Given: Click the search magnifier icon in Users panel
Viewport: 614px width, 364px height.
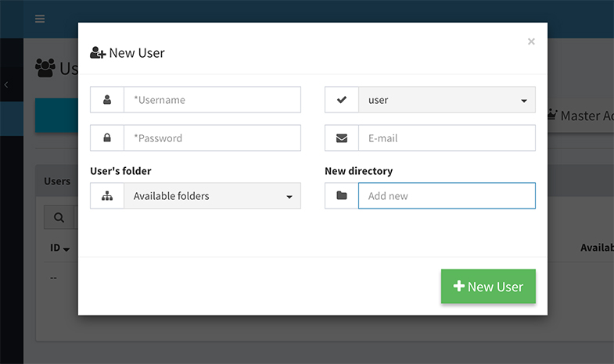Looking at the screenshot, I should [x=59, y=217].
